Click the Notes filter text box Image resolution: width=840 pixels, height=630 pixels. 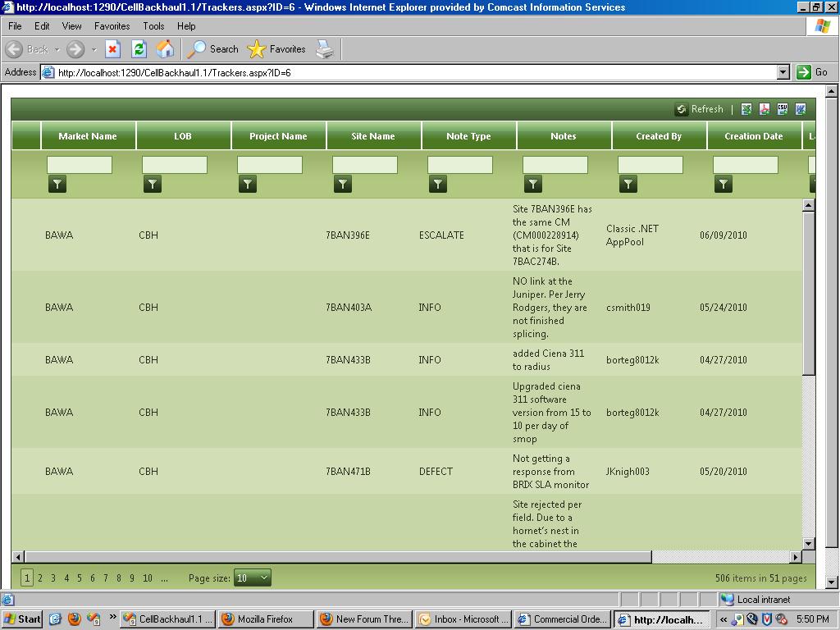[x=555, y=164]
